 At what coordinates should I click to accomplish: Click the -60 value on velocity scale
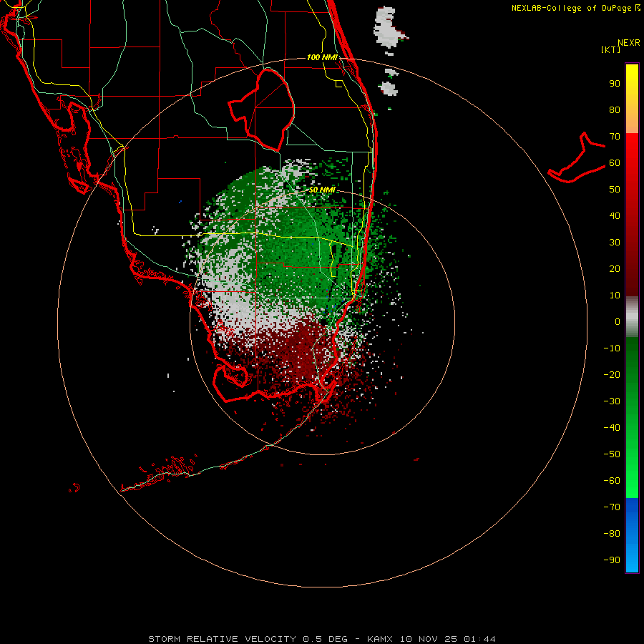612,481
